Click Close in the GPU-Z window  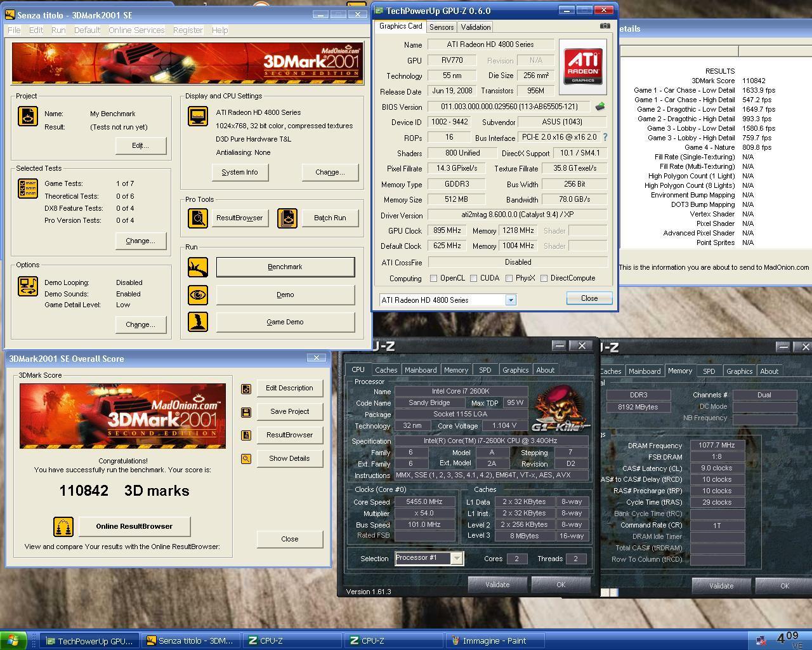point(589,298)
